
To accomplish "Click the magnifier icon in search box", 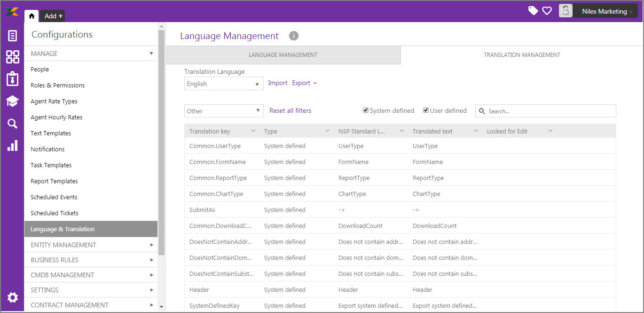I will click(482, 111).
